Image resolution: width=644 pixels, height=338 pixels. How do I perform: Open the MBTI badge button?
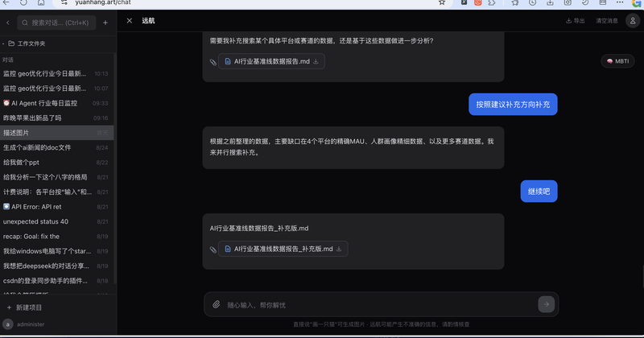click(617, 61)
